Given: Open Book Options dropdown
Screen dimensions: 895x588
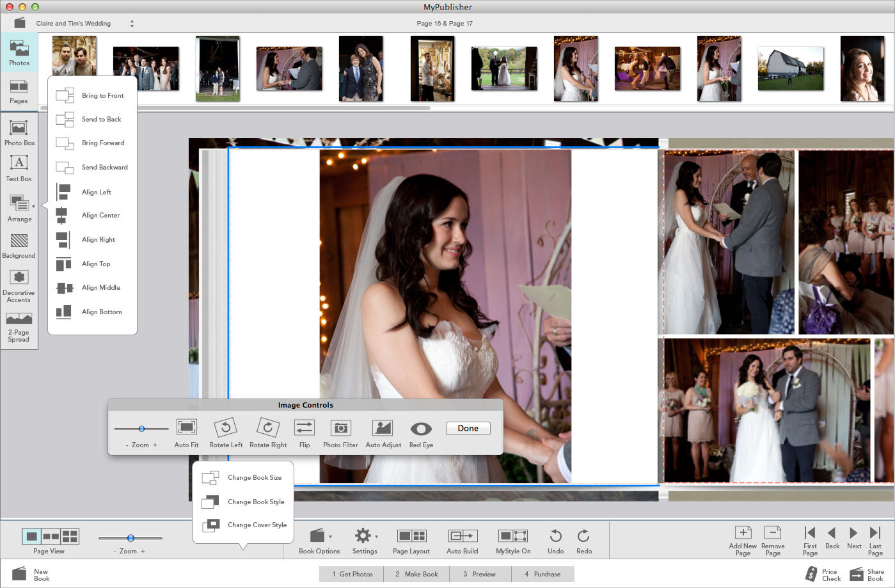Looking at the screenshot, I should coord(319,541).
